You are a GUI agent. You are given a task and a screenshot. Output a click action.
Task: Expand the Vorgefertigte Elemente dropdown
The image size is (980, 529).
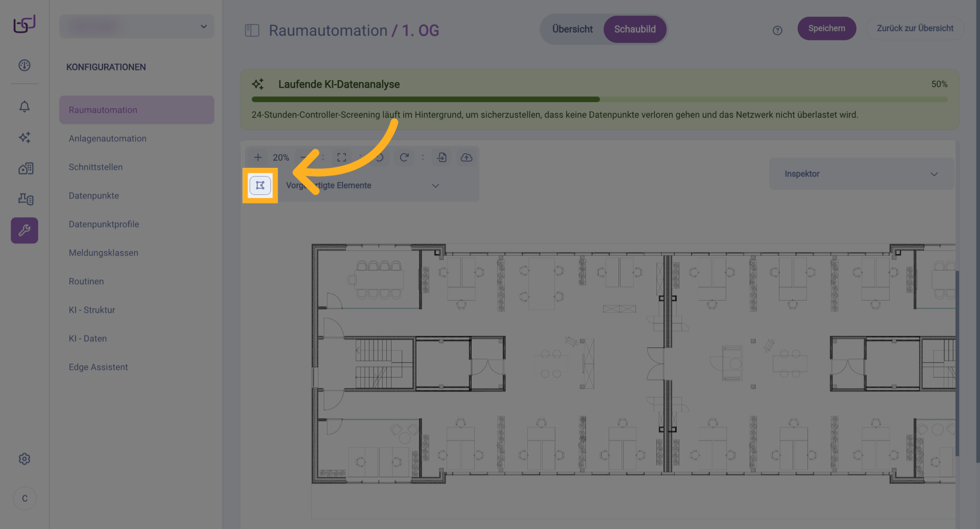435,186
